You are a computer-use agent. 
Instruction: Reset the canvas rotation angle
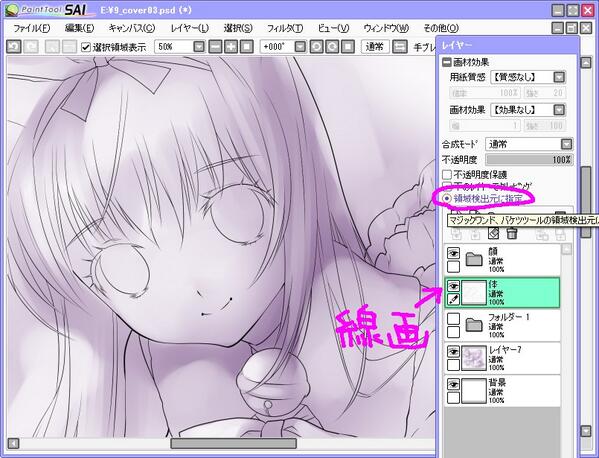coord(348,47)
